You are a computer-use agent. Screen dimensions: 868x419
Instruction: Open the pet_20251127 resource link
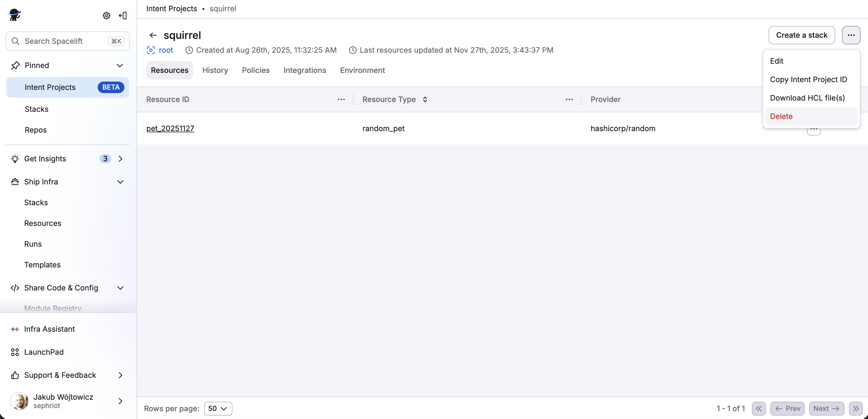tap(170, 129)
